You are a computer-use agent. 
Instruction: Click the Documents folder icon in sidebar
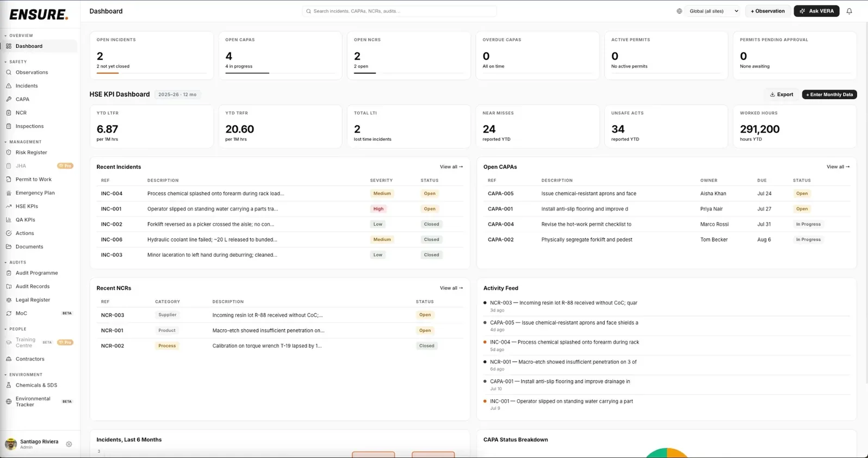(x=9, y=246)
